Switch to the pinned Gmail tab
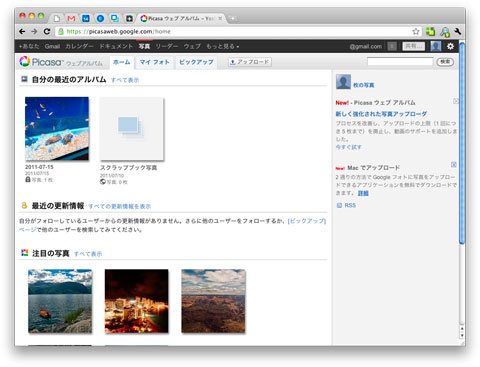The image size is (480, 367). coord(71,18)
